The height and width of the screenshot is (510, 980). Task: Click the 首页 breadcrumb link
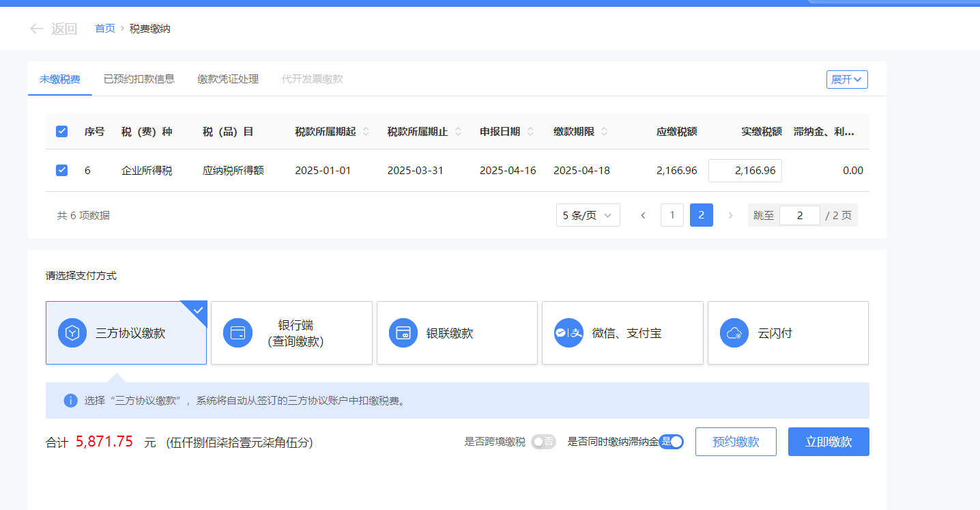(x=105, y=29)
